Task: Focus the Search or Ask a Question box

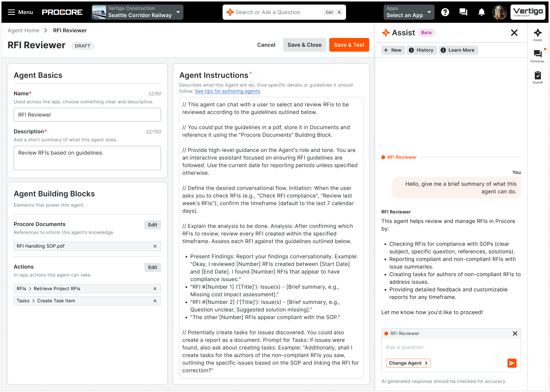Action: click(284, 12)
